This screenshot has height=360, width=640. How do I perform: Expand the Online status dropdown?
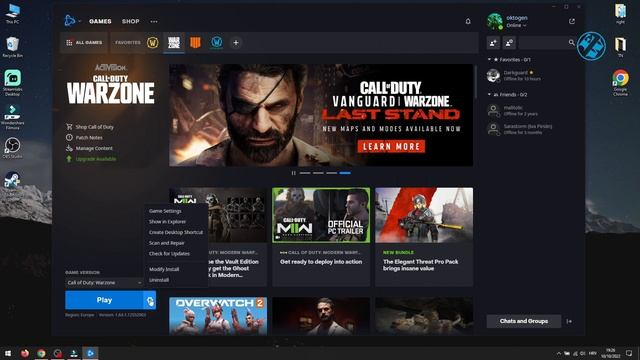[x=516, y=25]
